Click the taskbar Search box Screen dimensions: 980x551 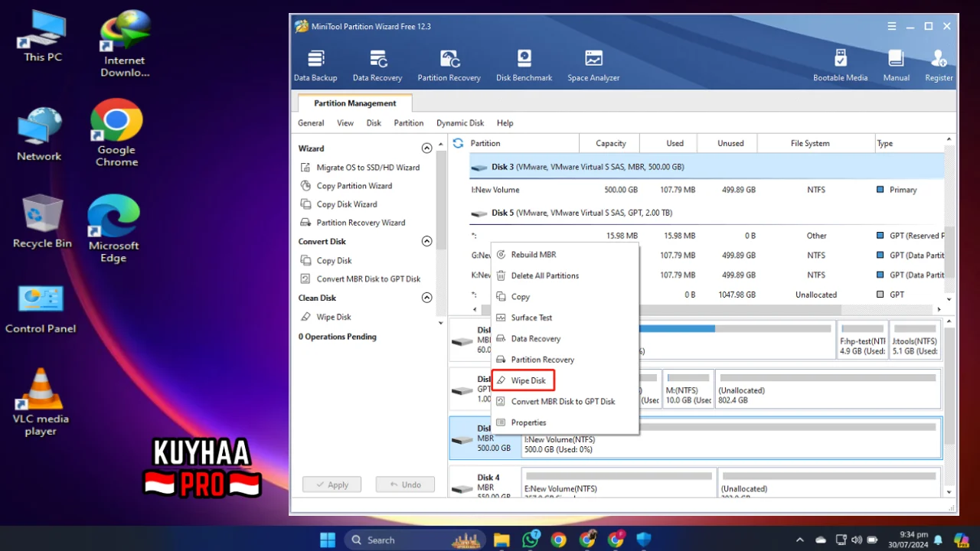[416, 540]
